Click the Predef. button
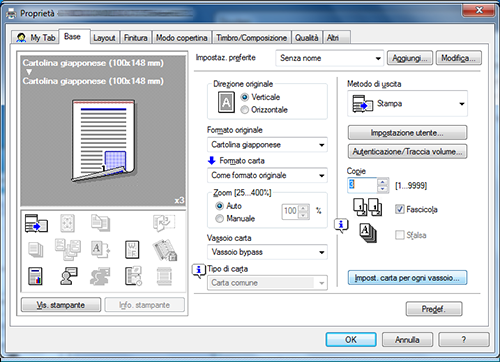500x362 pixels. (x=434, y=309)
